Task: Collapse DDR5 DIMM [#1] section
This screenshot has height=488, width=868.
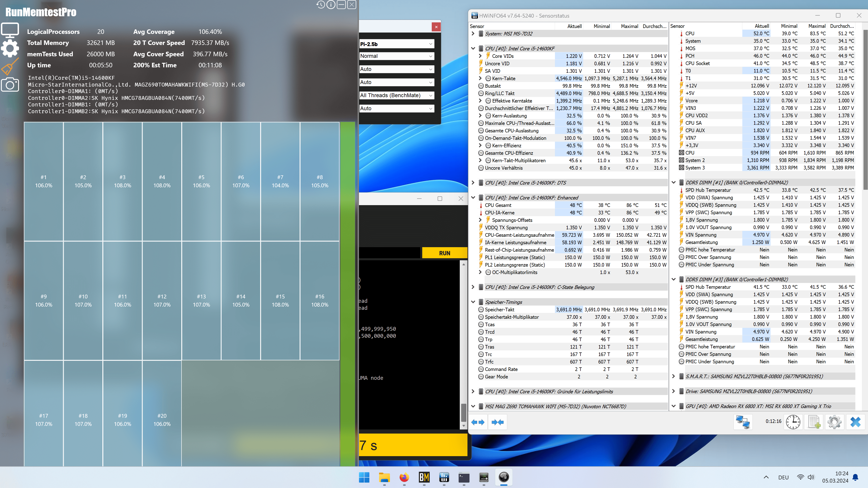Action: pyautogui.click(x=674, y=183)
